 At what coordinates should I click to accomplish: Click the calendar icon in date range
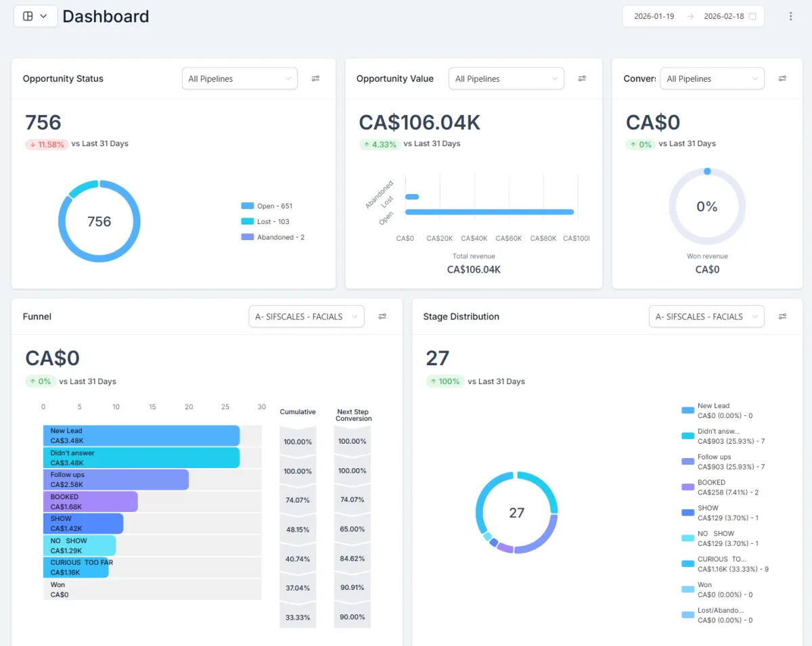[x=752, y=16]
